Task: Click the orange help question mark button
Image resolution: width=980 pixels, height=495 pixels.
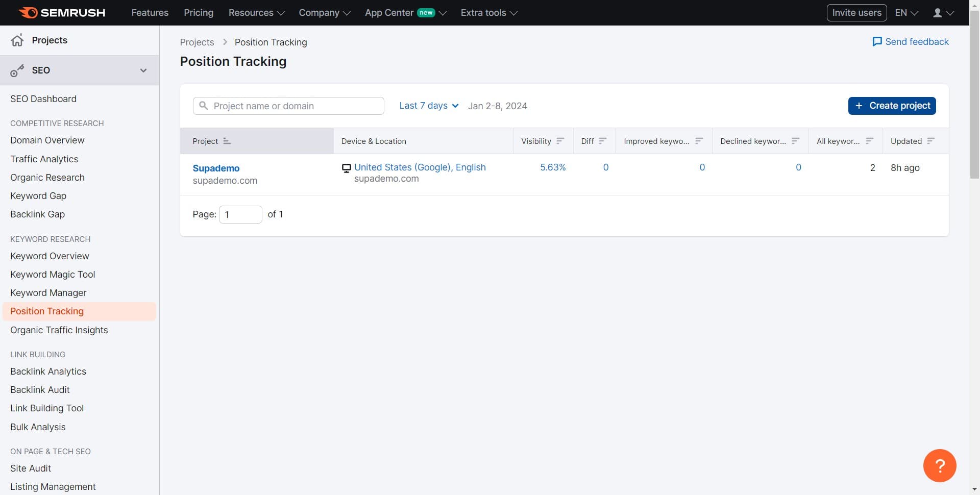Action: tap(939, 465)
